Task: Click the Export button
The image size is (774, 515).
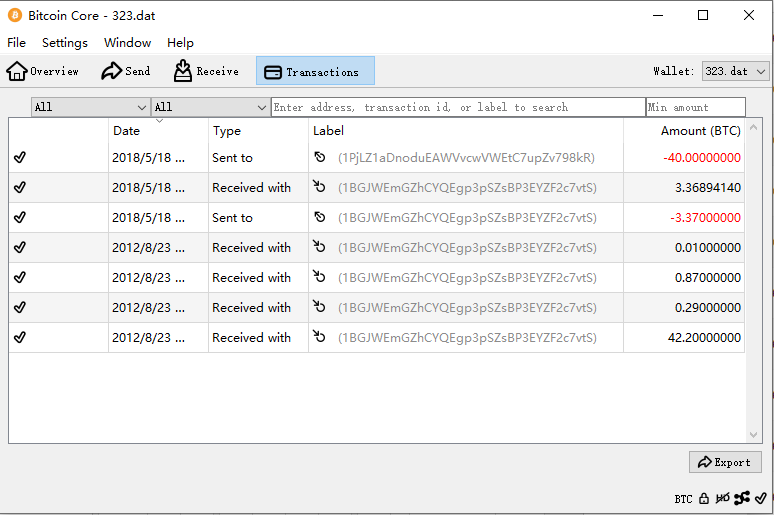Action: (x=725, y=462)
